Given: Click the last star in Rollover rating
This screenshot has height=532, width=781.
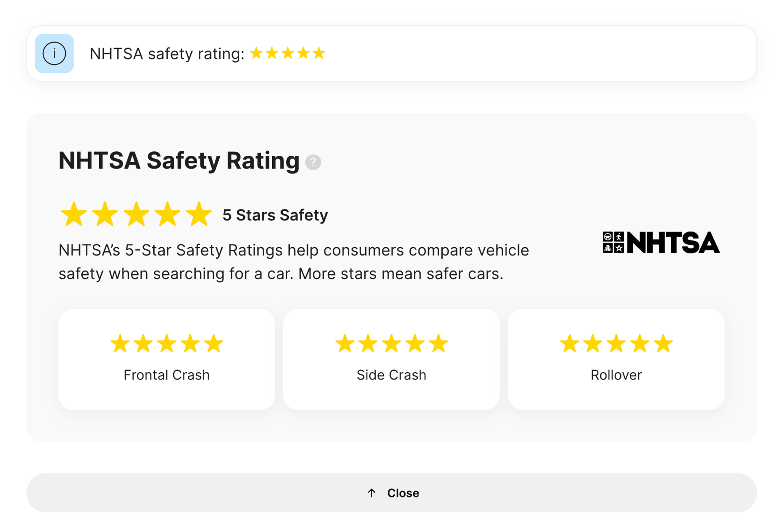Looking at the screenshot, I should point(663,344).
